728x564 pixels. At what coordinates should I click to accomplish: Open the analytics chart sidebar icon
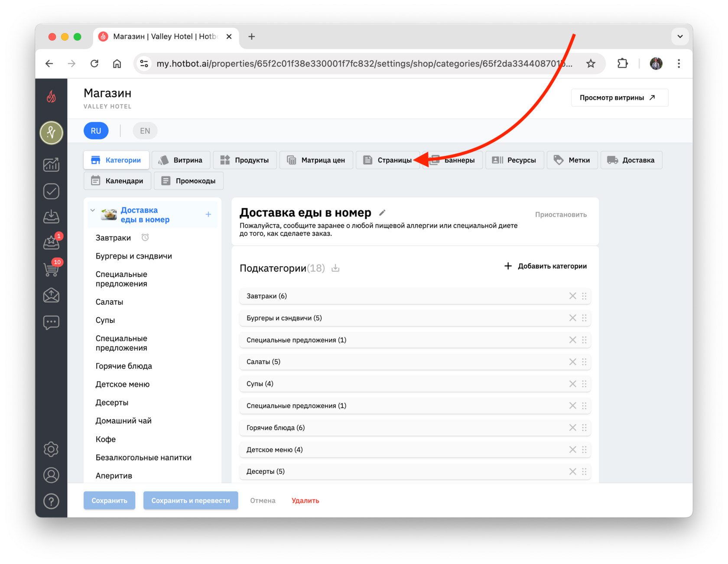[x=51, y=165]
